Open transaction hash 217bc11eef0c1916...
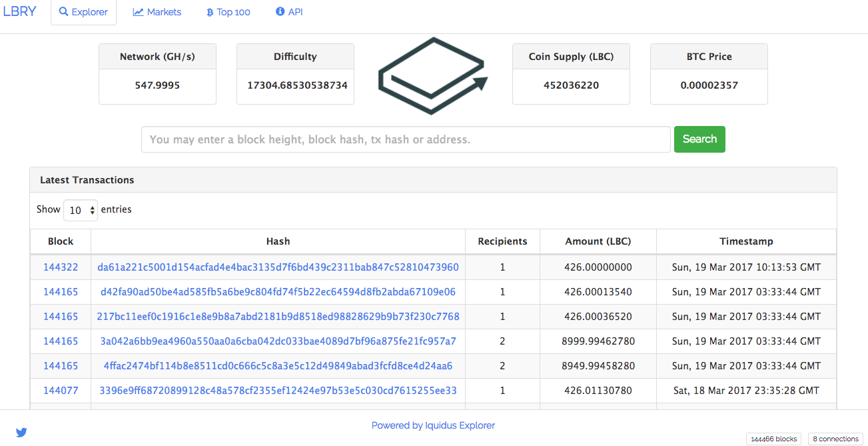Screen dimensions: 868x446 tap(278, 317)
